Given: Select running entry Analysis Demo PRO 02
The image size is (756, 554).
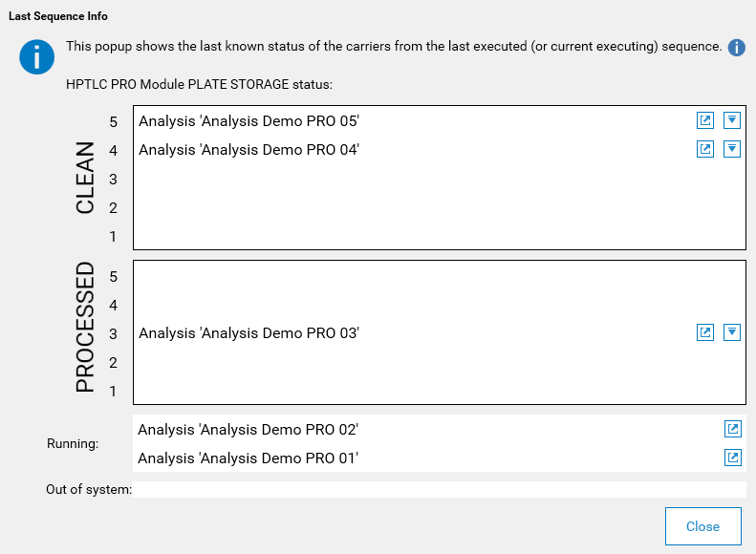Looking at the screenshot, I should 440,429.
